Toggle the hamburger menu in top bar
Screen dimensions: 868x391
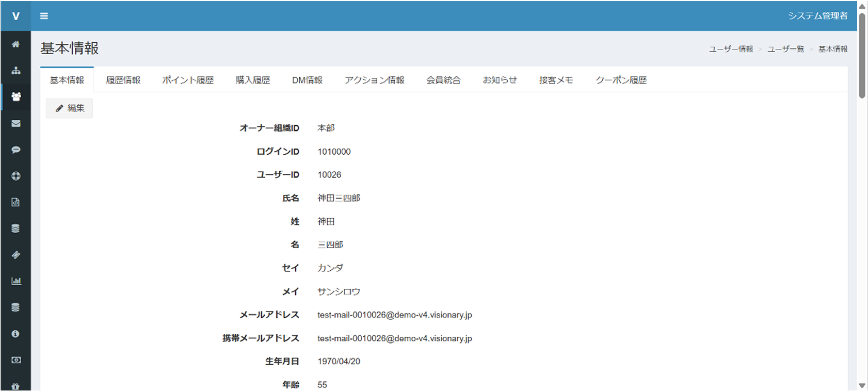point(44,16)
